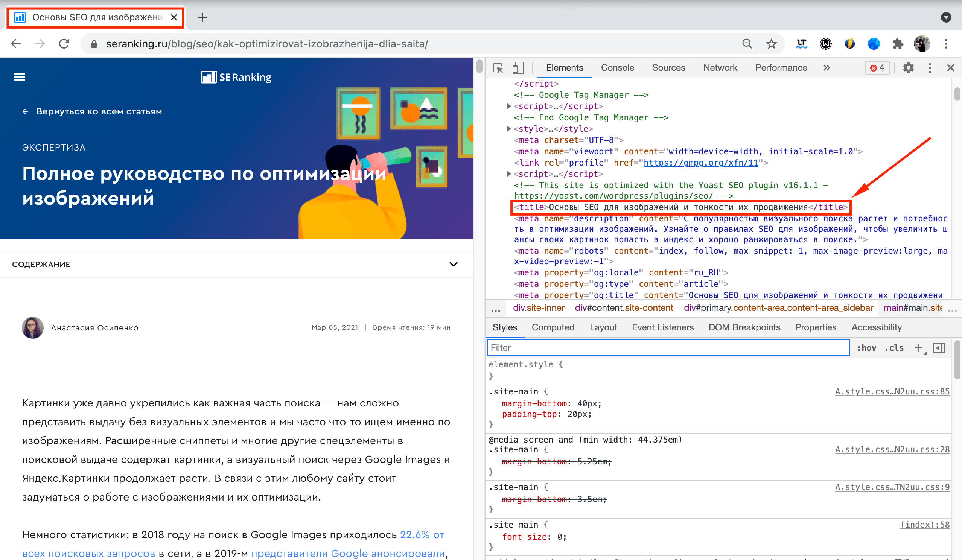Select div.site-inner in the breadcrumb
This screenshot has height=560, width=962.
[538, 308]
